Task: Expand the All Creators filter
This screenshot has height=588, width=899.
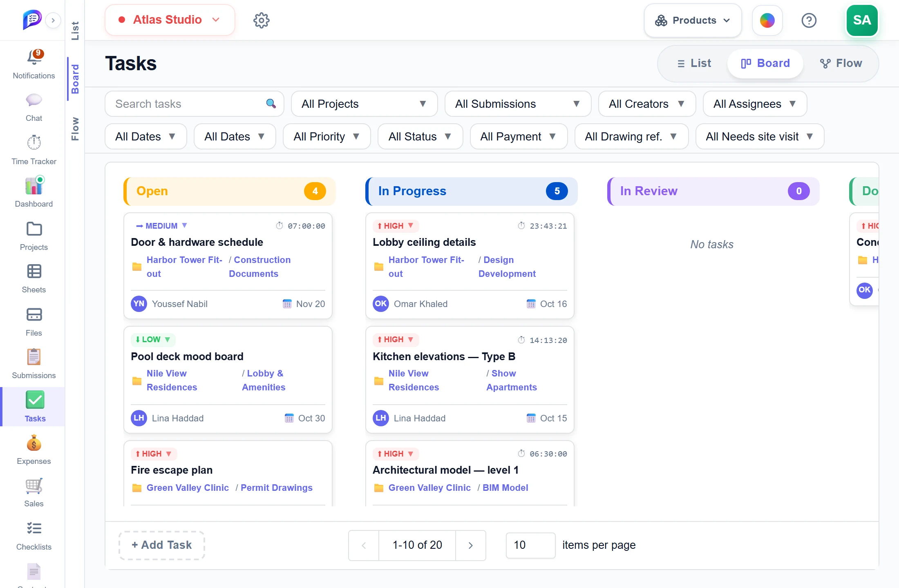Action: click(x=647, y=104)
